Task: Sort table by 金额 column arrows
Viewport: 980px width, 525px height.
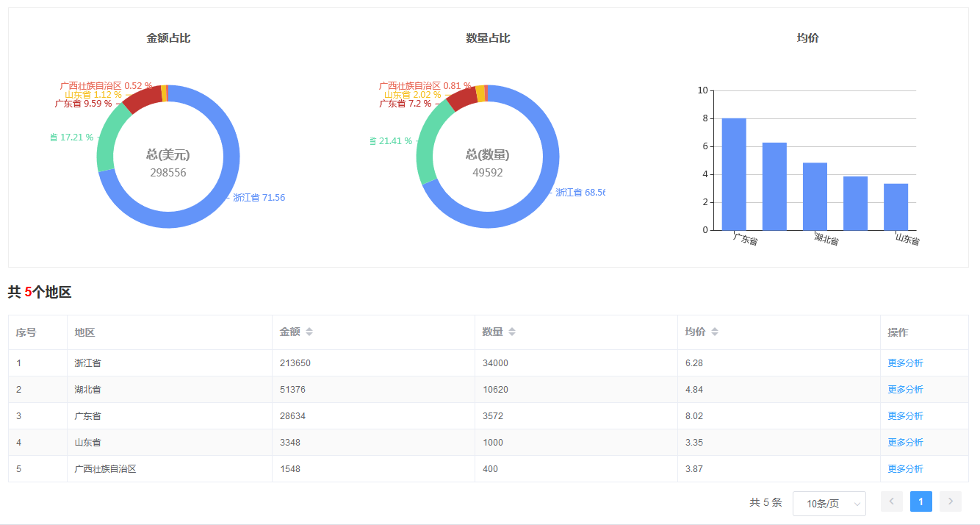Action: tap(309, 332)
